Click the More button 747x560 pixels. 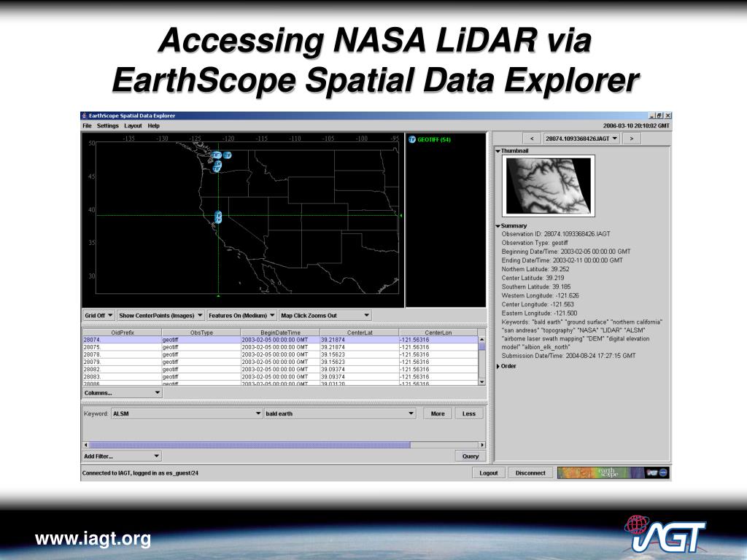click(x=438, y=413)
